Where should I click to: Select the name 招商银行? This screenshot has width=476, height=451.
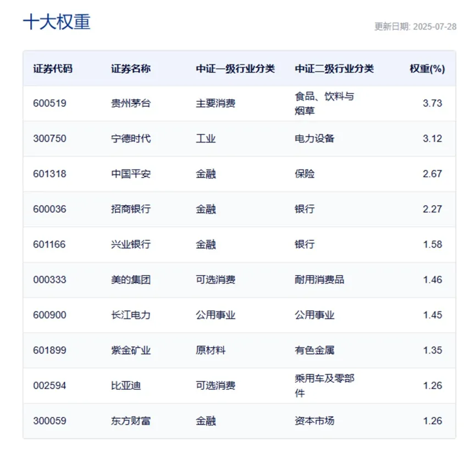coord(131,209)
